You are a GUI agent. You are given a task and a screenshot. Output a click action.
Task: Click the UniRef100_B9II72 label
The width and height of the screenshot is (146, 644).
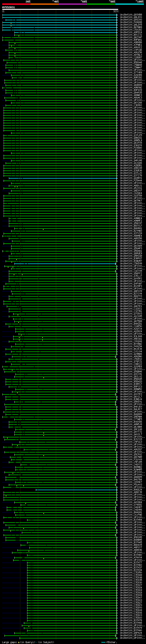[131, 35]
